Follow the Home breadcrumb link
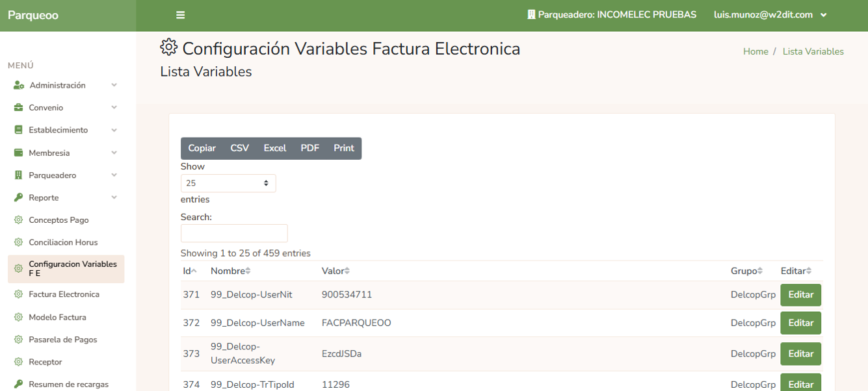This screenshot has height=391, width=868. pos(756,51)
